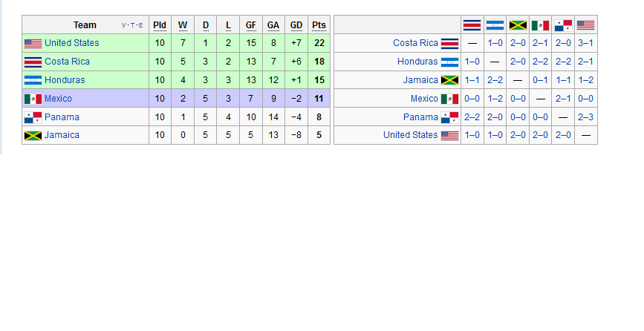Click the Costa Rica flag in standings table
644x331 pixels.
pyautogui.click(x=33, y=62)
